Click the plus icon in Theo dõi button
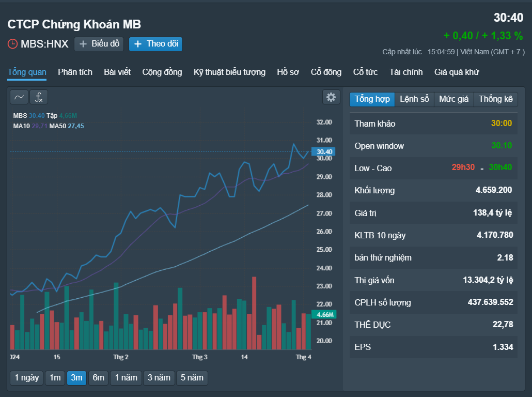 pyautogui.click(x=138, y=44)
